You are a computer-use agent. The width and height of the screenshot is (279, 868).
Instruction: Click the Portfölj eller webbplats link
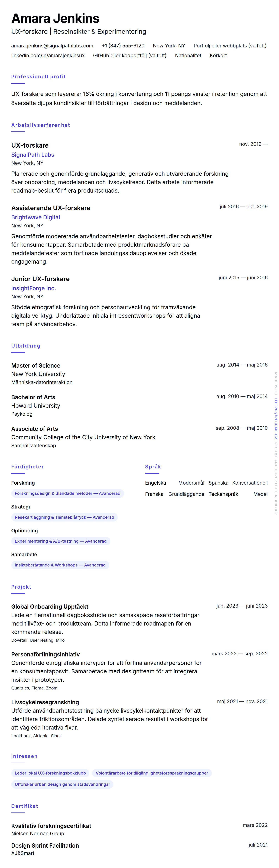(x=230, y=46)
